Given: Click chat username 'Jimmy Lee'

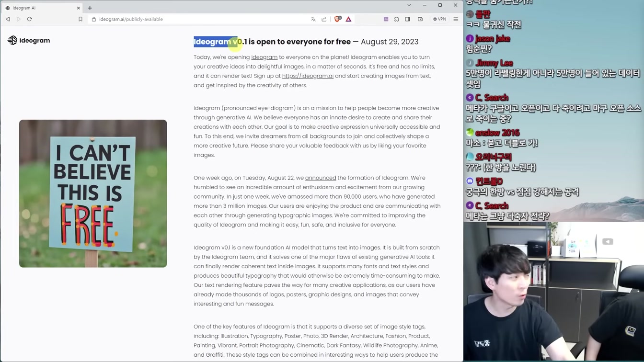Looking at the screenshot, I should (x=494, y=63).
